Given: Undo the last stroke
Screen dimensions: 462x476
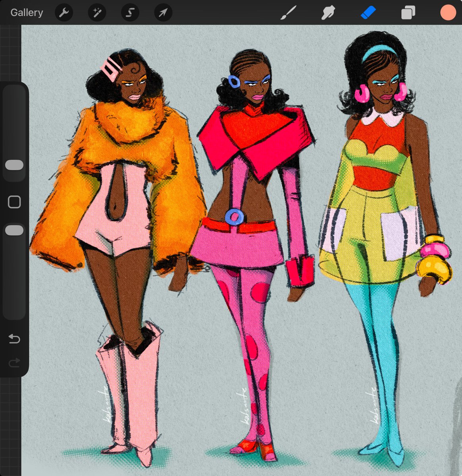Looking at the screenshot, I should (14, 339).
